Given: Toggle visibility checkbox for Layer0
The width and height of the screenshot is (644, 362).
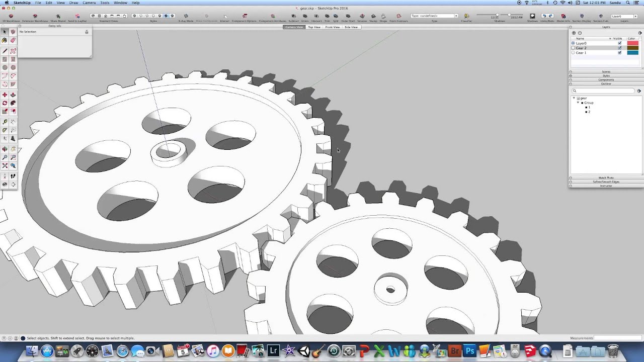Looking at the screenshot, I should click(x=619, y=43).
